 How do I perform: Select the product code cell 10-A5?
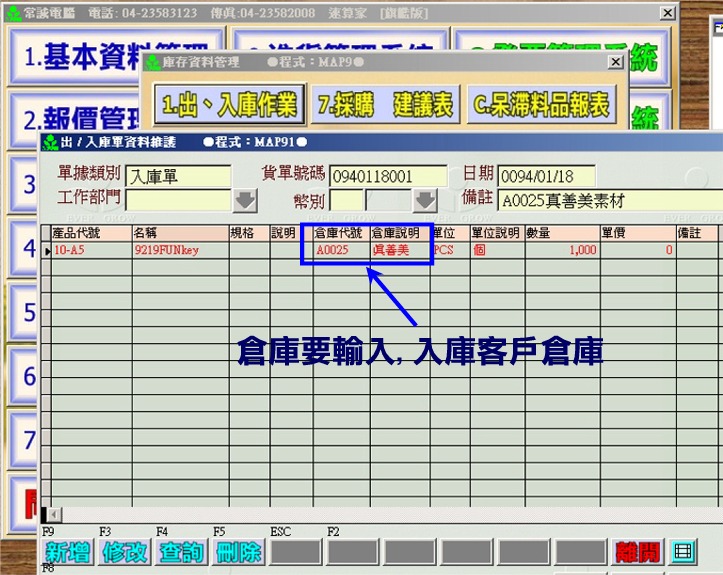90,250
